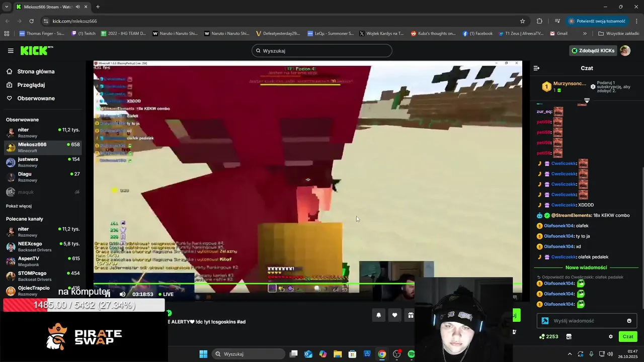Image resolution: width=644 pixels, height=362 pixels.
Task: Open Chrome three-dot menu
Action: (x=636, y=21)
